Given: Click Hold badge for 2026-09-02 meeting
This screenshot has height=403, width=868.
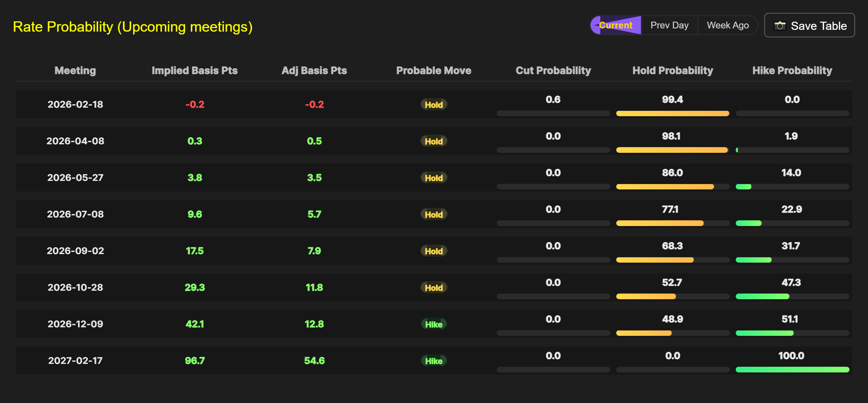Looking at the screenshot, I should pyautogui.click(x=434, y=251).
